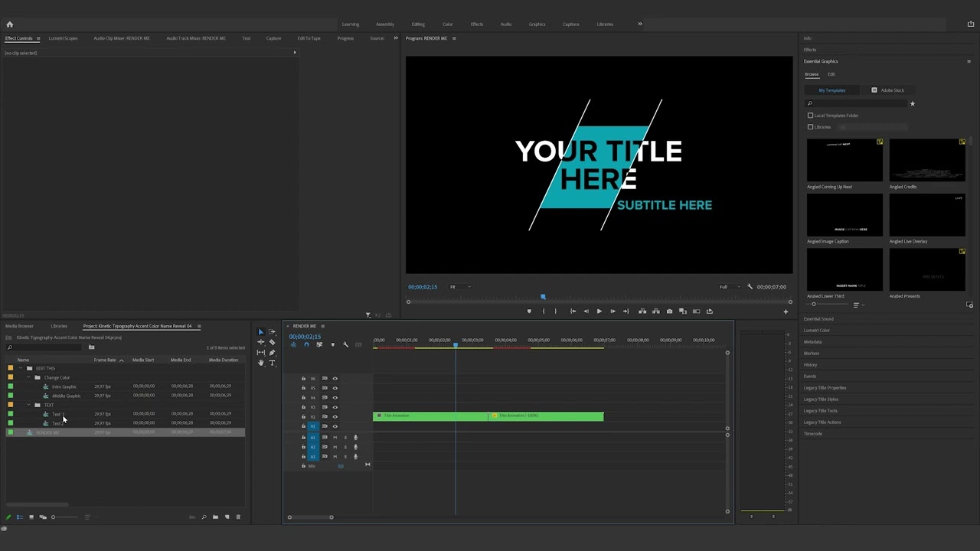Select the Angled Credits template thumbnail
The height and width of the screenshot is (551, 980).
tap(927, 161)
